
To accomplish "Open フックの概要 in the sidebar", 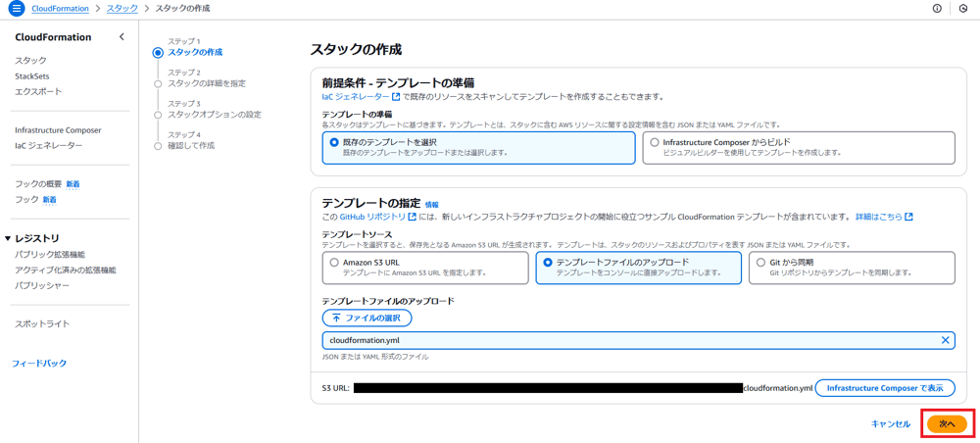I will (38, 183).
